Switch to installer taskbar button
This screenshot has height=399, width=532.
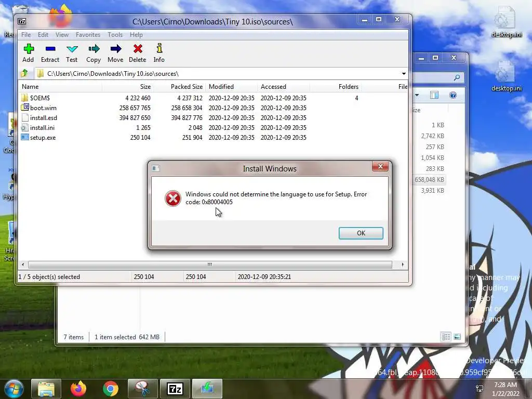(207, 389)
